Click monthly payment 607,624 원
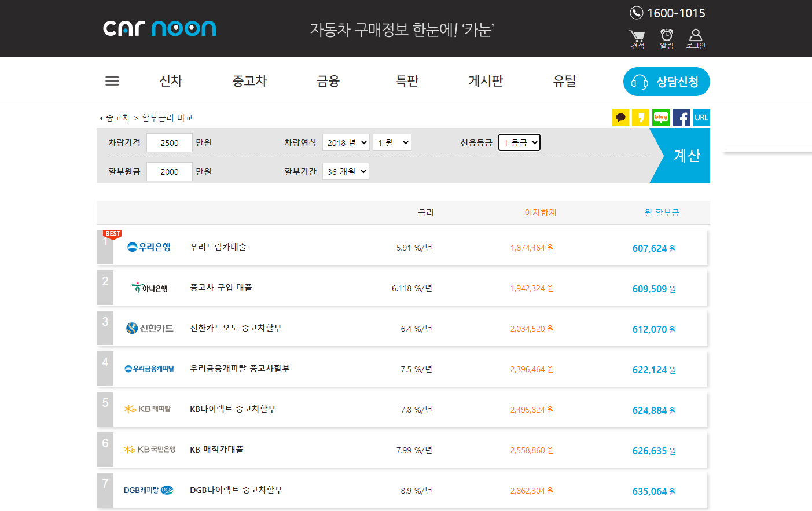812x511 pixels. 654,248
